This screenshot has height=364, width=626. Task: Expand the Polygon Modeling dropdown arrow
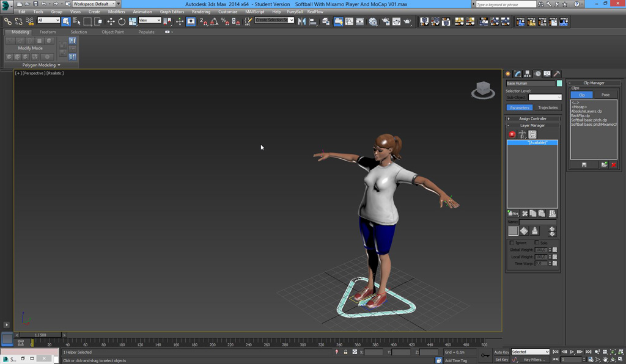[x=59, y=65]
